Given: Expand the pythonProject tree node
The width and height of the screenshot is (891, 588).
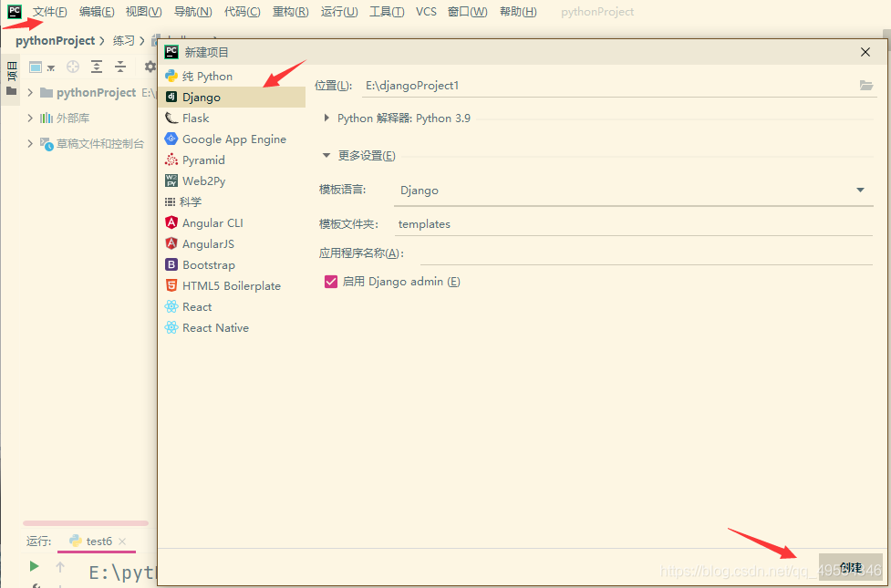Looking at the screenshot, I should [x=30, y=93].
